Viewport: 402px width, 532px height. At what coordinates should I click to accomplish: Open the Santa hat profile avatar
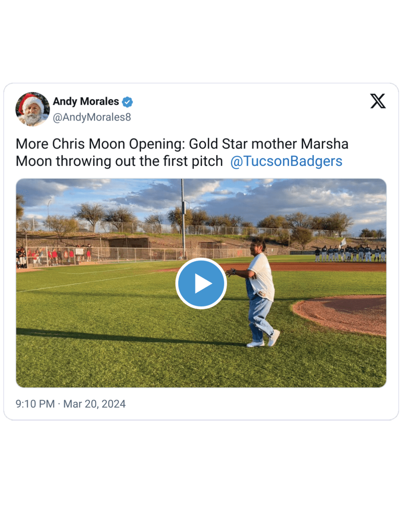[x=32, y=109]
